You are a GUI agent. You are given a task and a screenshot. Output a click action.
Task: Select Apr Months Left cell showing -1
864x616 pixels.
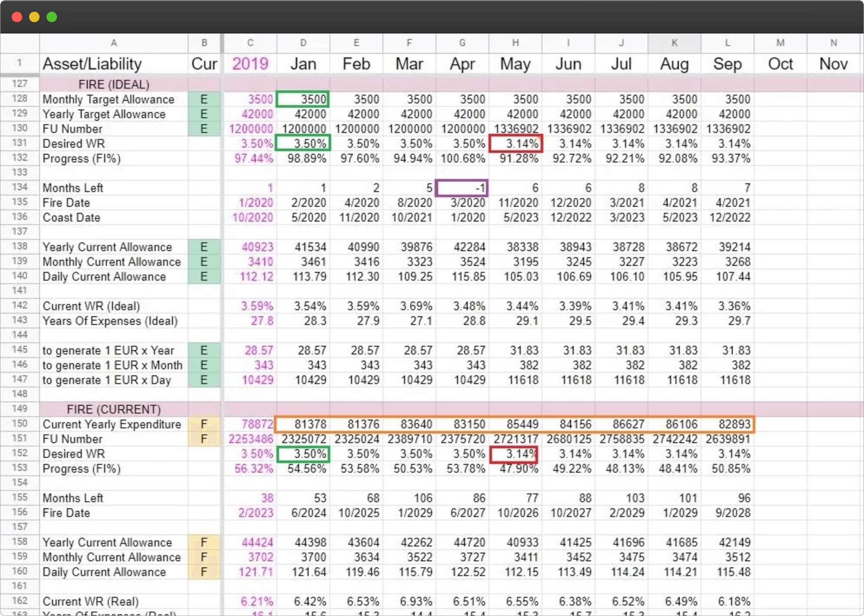(x=462, y=188)
